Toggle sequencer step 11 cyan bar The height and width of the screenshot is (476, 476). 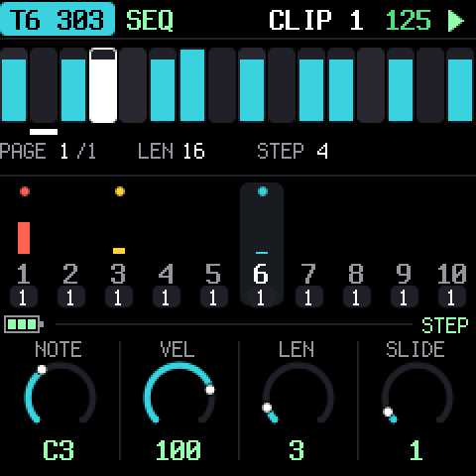[311, 85]
